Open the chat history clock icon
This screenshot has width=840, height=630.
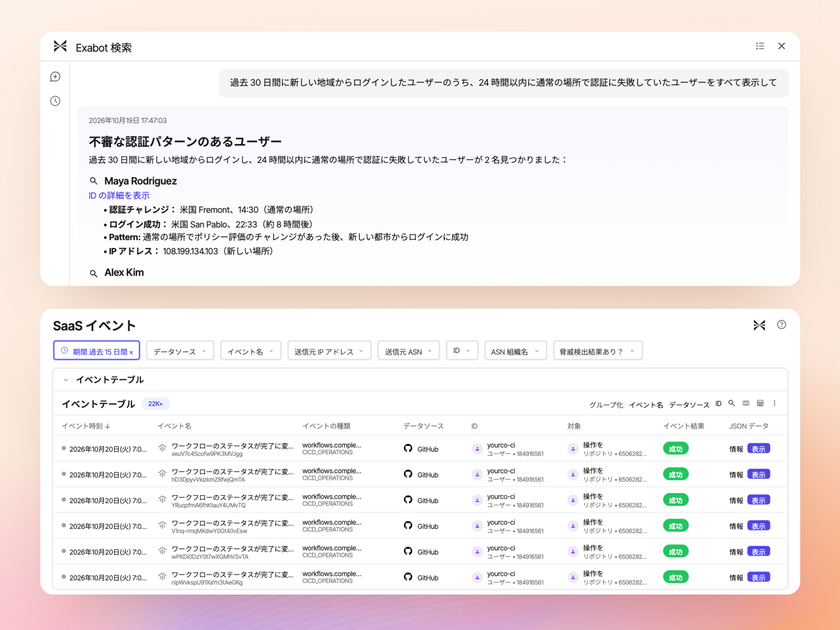[55, 101]
